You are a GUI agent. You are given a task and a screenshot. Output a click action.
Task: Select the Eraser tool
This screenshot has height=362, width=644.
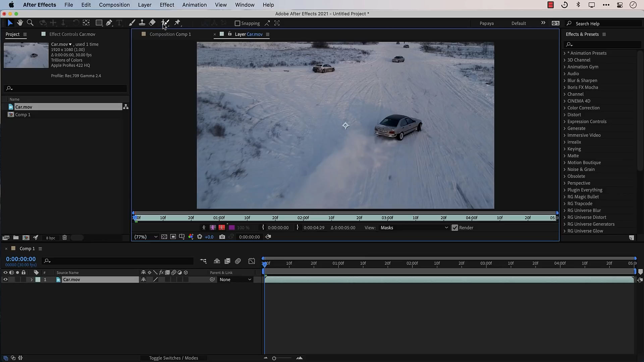point(152,23)
